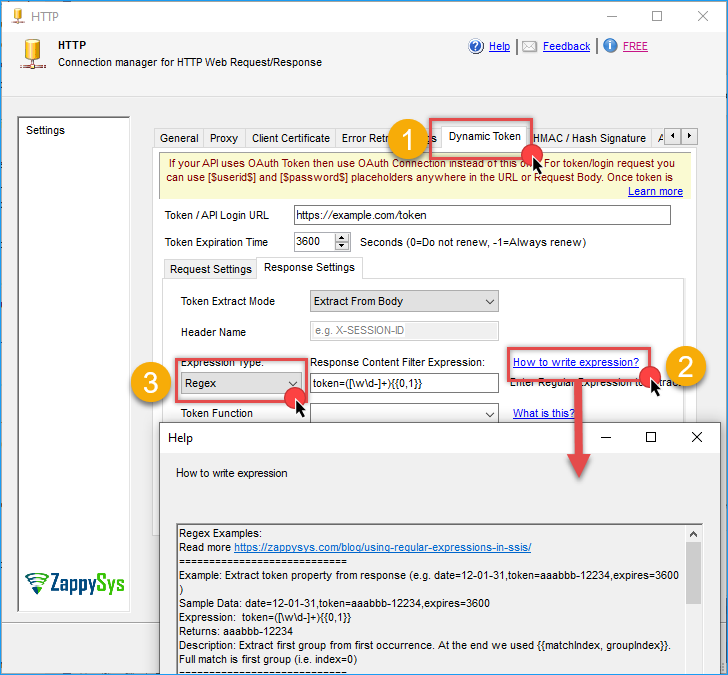This screenshot has height=675, width=728.
Task: Switch to Request Settings sub-tab
Action: 210,269
